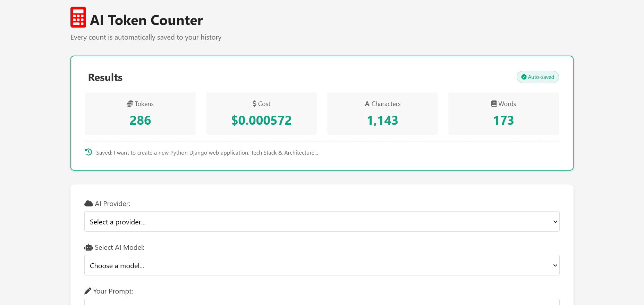644x305 pixels.
Task: Click the book icon above the Words count
Action: [493, 103]
